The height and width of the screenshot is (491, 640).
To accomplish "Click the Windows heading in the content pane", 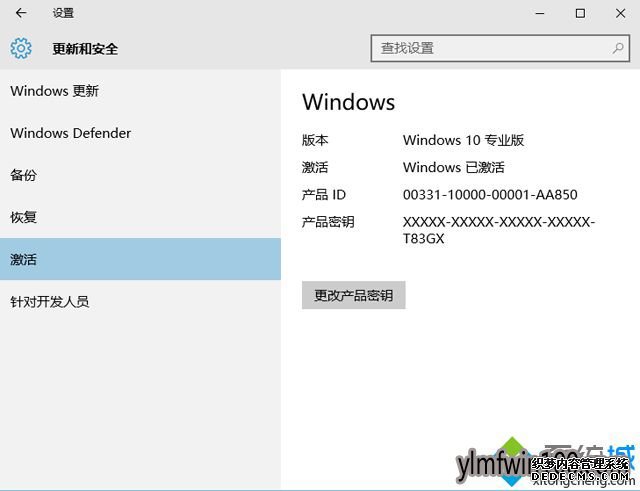I will pyautogui.click(x=349, y=102).
